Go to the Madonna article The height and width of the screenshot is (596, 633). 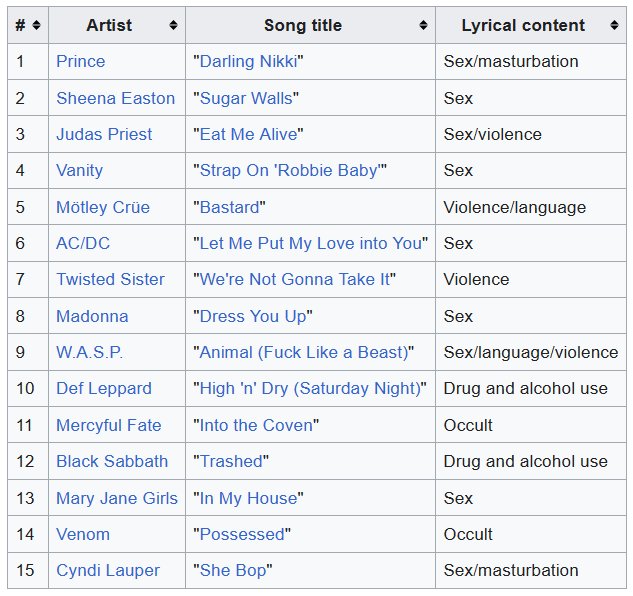pyautogui.click(x=92, y=316)
